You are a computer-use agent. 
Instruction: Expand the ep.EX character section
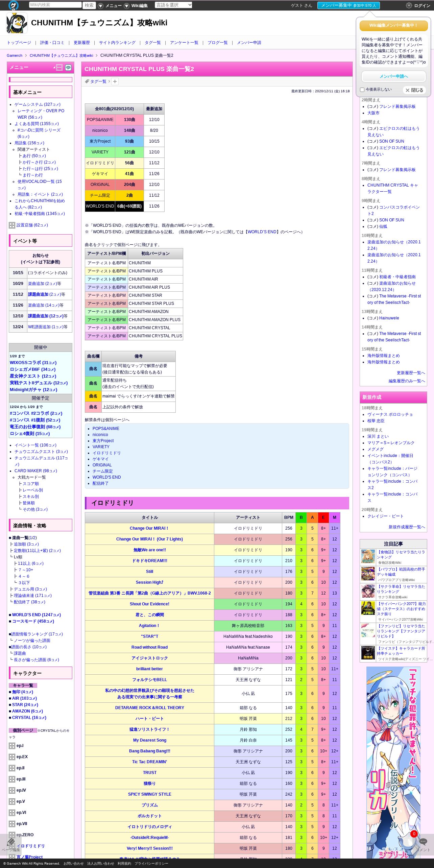(x=12, y=757)
